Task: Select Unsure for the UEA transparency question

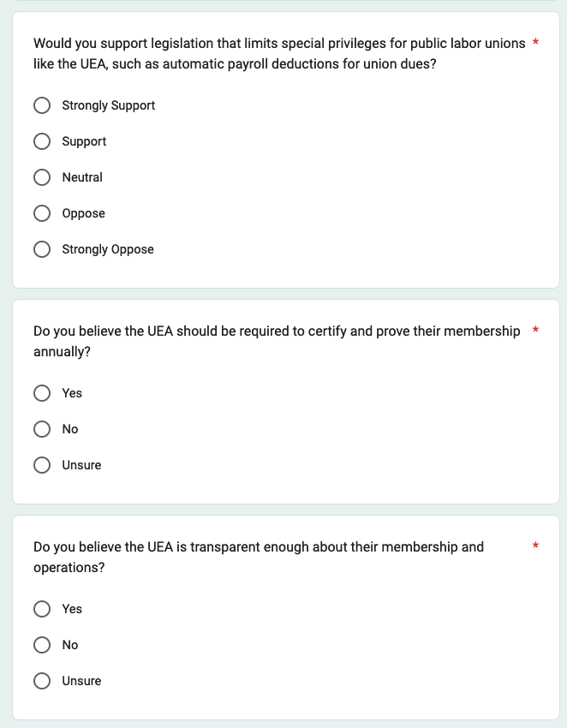Action: click(42, 681)
